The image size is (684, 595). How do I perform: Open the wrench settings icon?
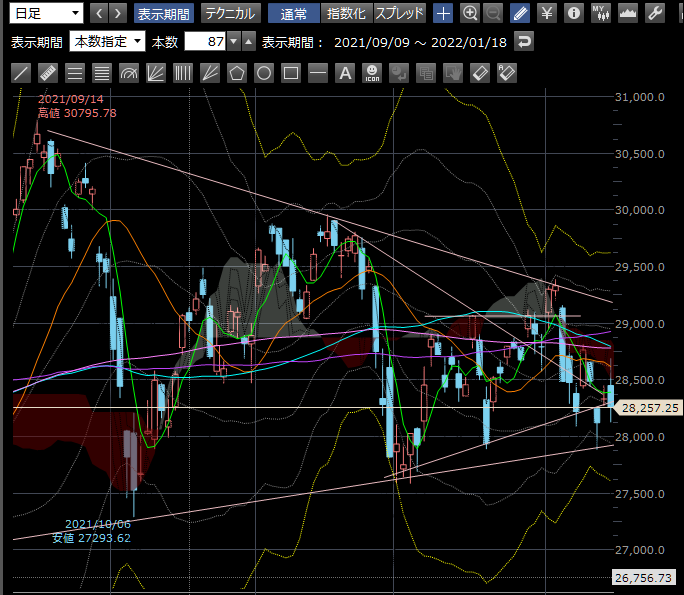(656, 13)
